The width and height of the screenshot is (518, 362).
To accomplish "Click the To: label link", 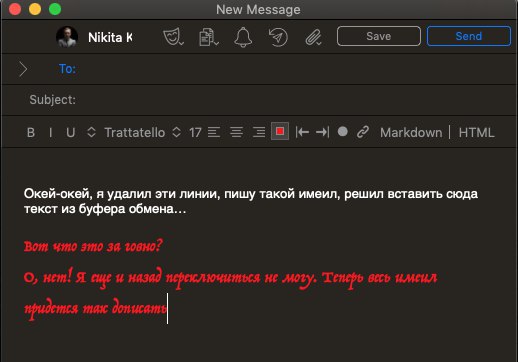I will [67, 69].
